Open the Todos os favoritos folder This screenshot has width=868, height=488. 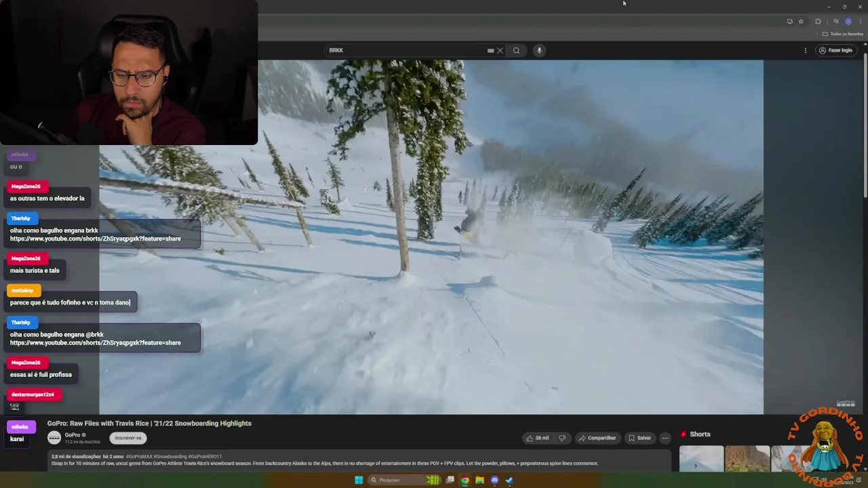[843, 34]
